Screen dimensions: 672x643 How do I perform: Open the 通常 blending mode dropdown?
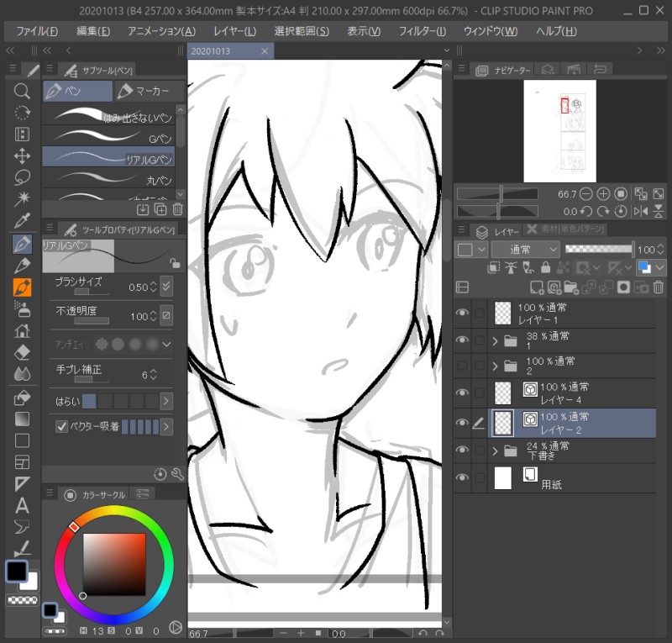point(526,250)
